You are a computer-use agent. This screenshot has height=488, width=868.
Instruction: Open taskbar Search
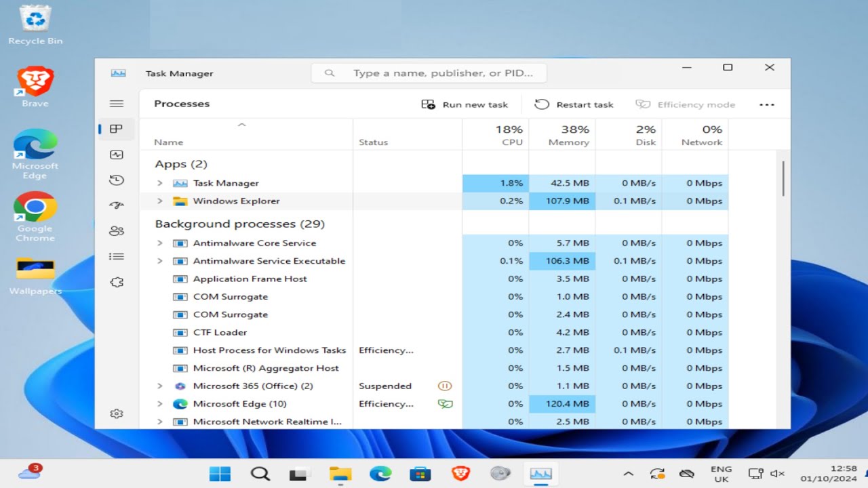pyautogui.click(x=260, y=474)
